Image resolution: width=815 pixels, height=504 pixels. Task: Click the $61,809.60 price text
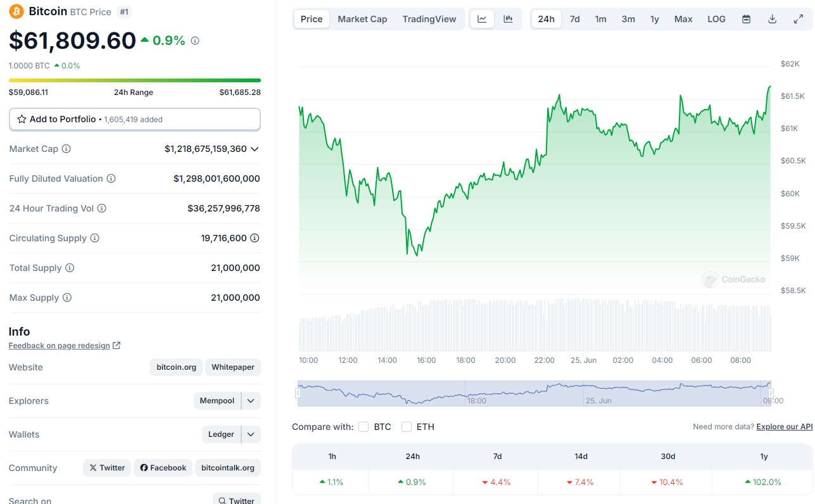click(x=72, y=41)
